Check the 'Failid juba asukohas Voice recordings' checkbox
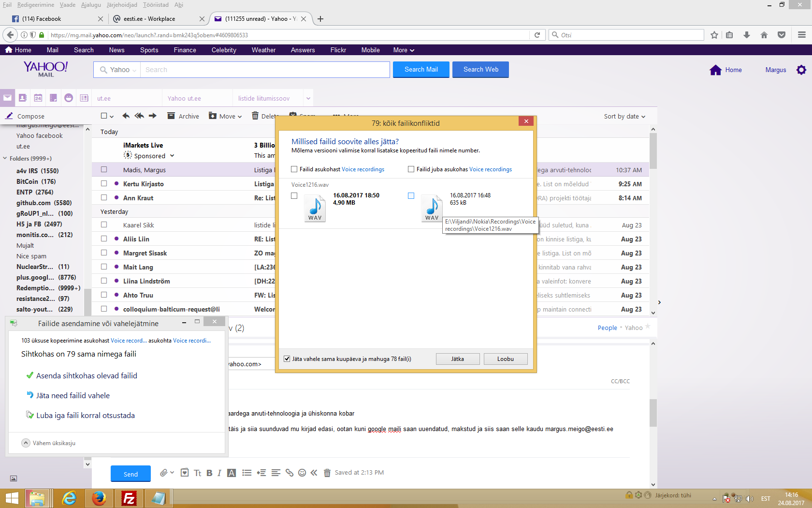812x508 pixels. pyautogui.click(x=411, y=169)
